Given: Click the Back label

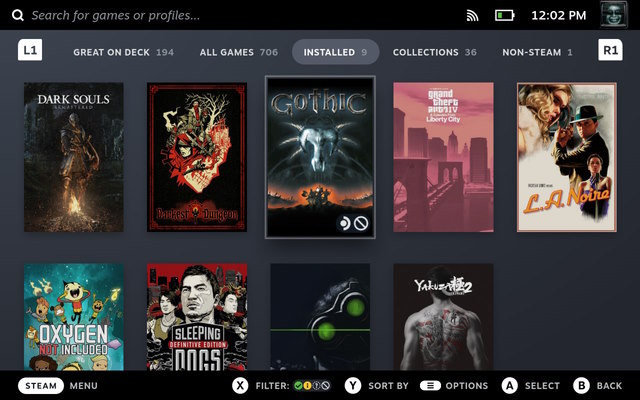Looking at the screenshot, I should pos(609,386).
